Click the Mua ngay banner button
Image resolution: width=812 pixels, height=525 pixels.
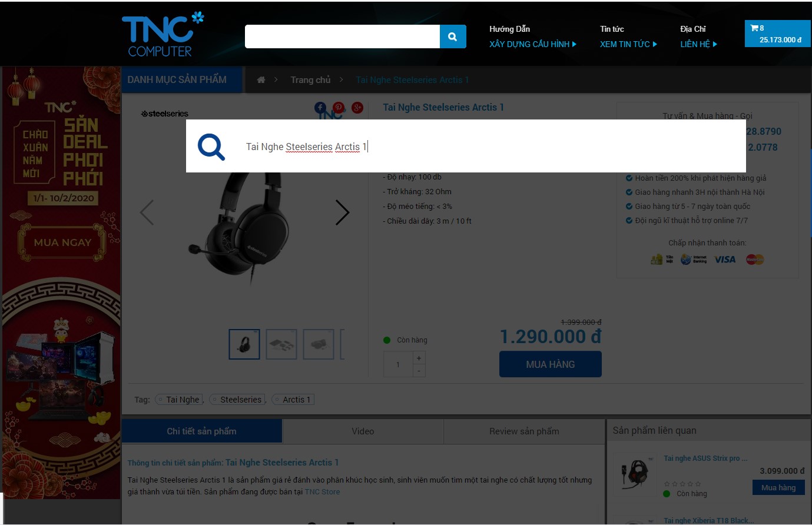point(62,242)
